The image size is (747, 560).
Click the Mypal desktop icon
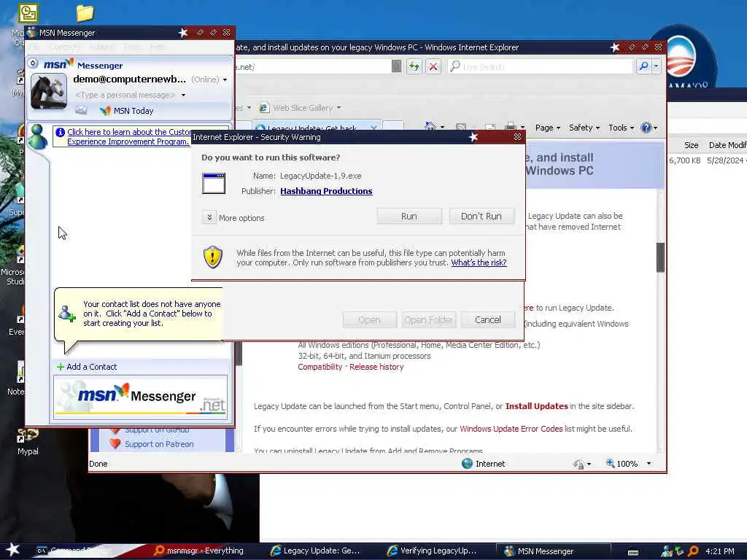pyautogui.click(x=28, y=443)
